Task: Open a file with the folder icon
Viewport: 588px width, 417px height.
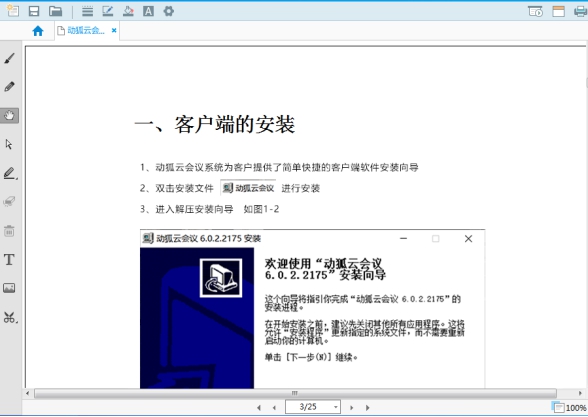Action: point(56,11)
